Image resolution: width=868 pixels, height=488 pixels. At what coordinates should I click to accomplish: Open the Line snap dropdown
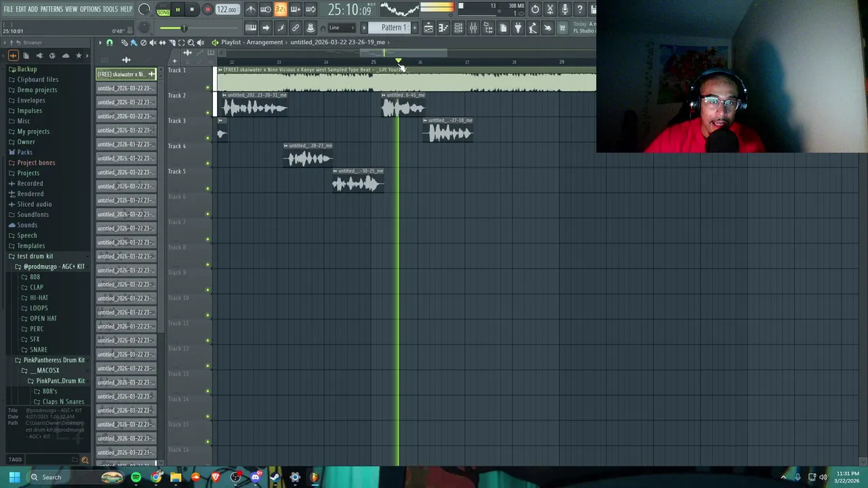coord(343,28)
